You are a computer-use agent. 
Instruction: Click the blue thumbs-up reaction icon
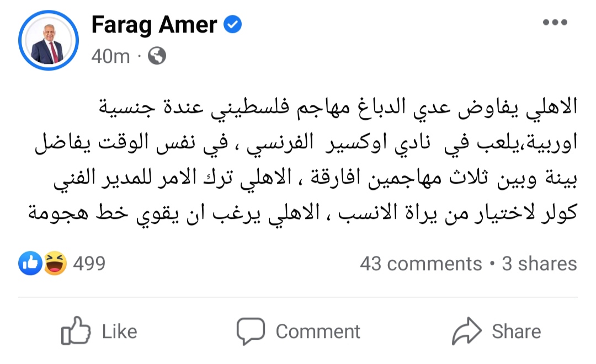click(30, 263)
